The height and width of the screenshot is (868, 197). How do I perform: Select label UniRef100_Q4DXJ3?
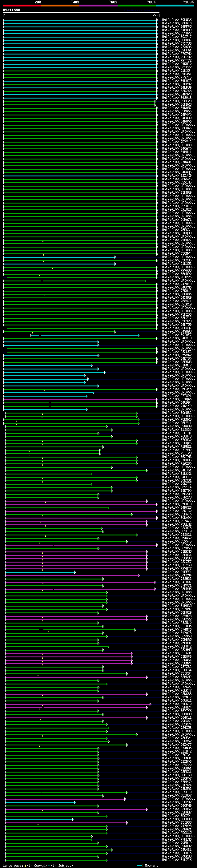(x=177, y=338)
